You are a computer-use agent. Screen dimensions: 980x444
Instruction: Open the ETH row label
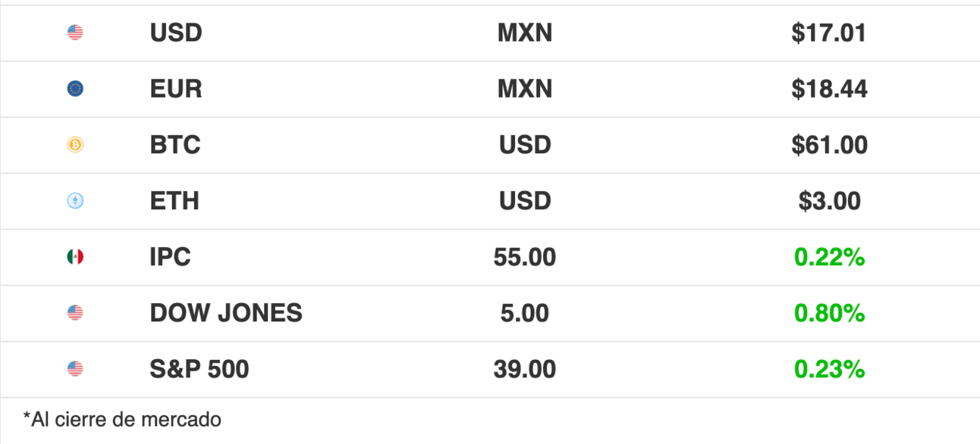pos(174,202)
